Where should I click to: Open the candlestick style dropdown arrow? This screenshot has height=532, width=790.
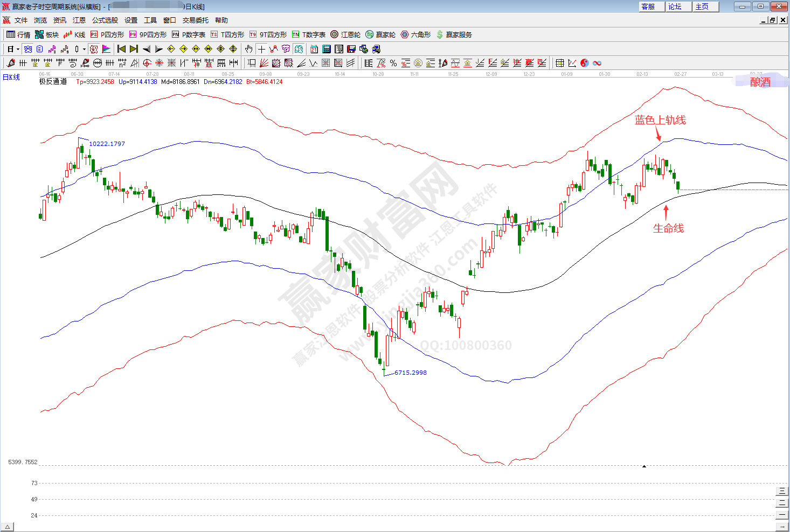(x=84, y=49)
